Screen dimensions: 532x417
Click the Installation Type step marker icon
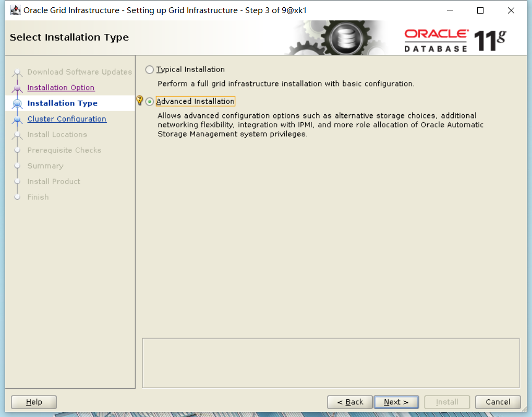tap(17, 103)
